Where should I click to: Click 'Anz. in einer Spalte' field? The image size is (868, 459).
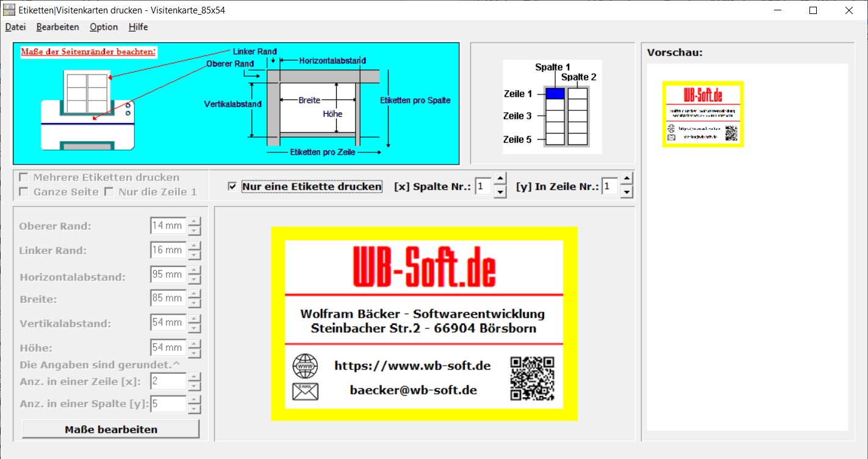coord(168,404)
